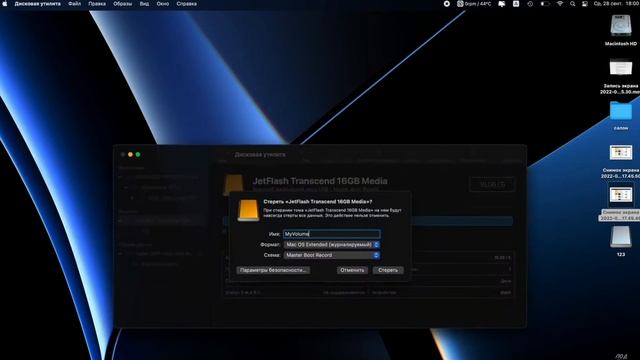Select the blue folder on the desktop
Viewport: 640px width, 360px height.
621,111
